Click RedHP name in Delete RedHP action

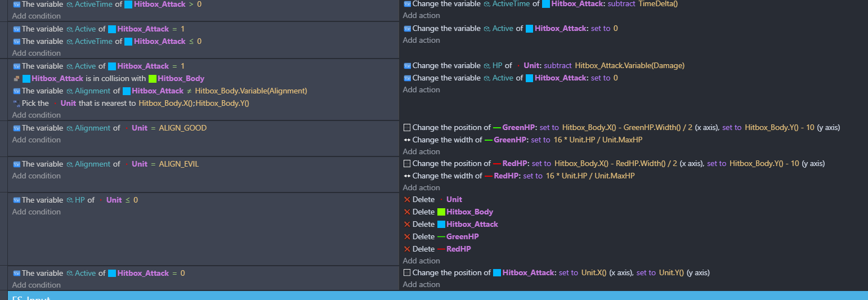point(459,249)
